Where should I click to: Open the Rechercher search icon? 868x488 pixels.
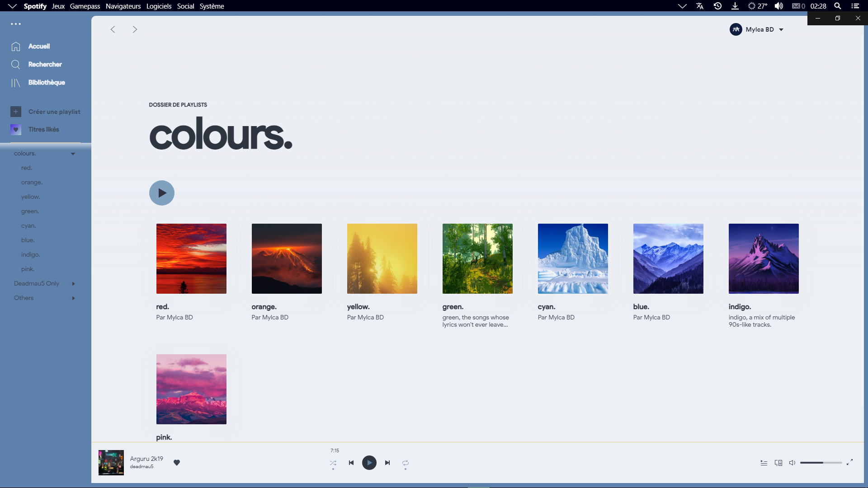15,64
